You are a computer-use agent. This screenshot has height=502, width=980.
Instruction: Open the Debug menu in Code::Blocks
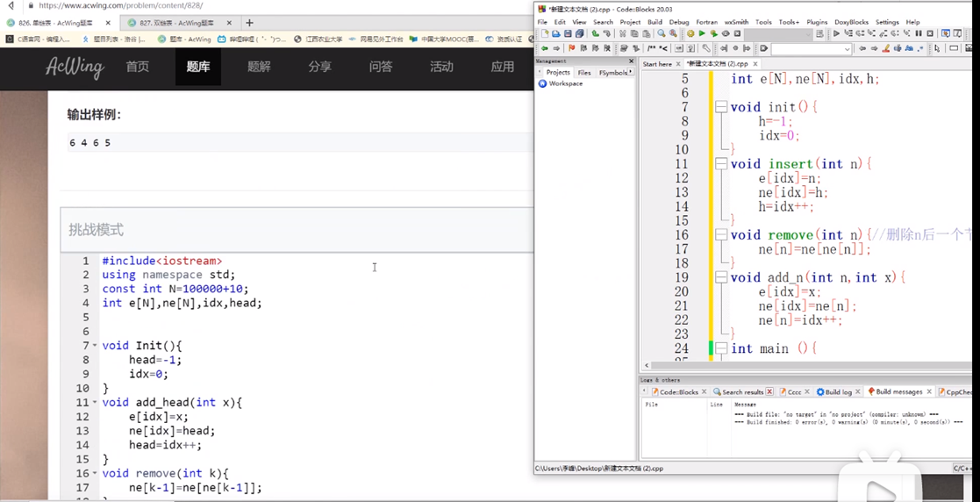tap(679, 22)
